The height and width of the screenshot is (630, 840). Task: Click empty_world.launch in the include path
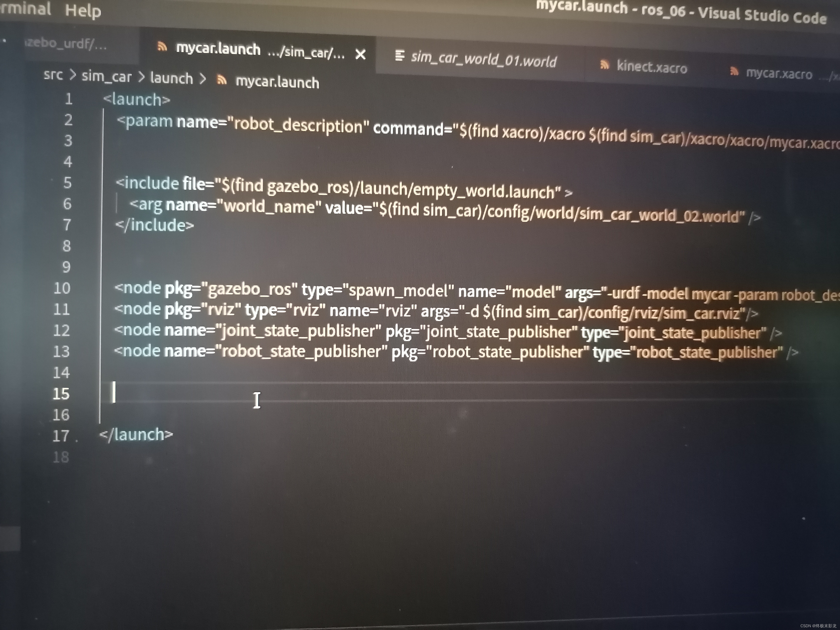[x=484, y=191]
